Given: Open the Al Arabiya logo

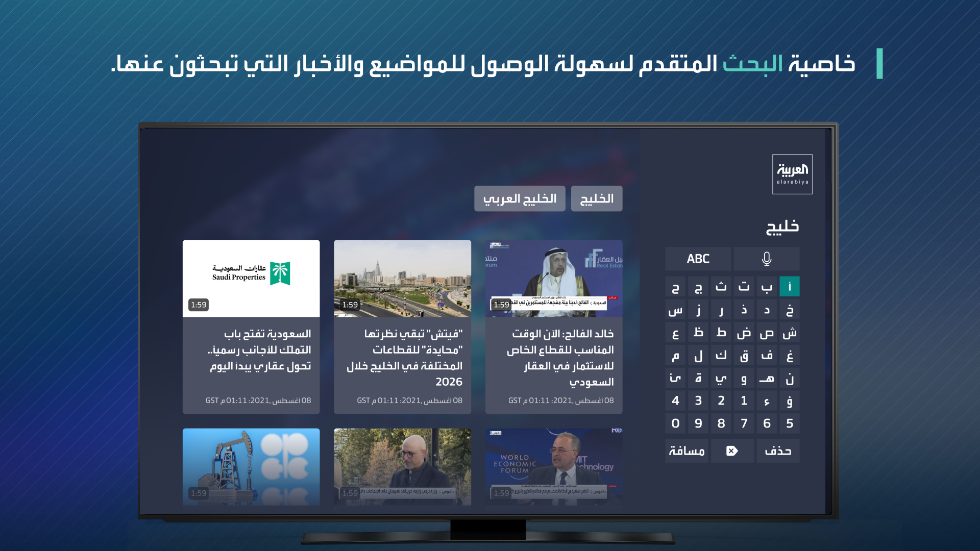Looking at the screenshot, I should tap(792, 174).
